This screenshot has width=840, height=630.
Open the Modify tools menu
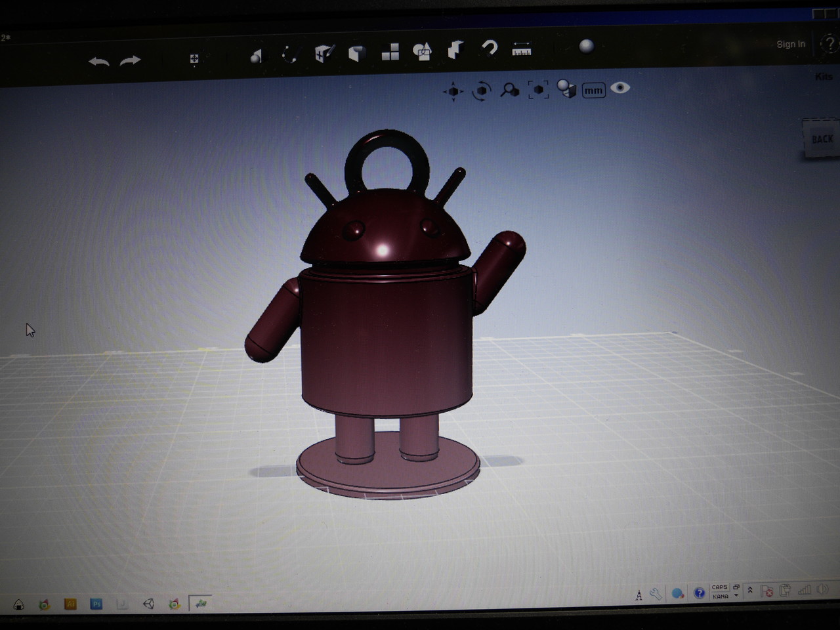click(357, 52)
